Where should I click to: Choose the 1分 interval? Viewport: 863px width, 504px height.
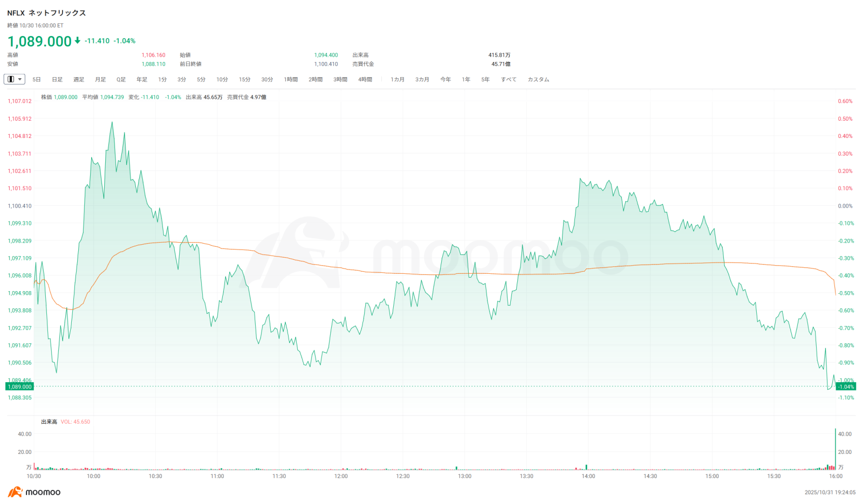(162, 80)
